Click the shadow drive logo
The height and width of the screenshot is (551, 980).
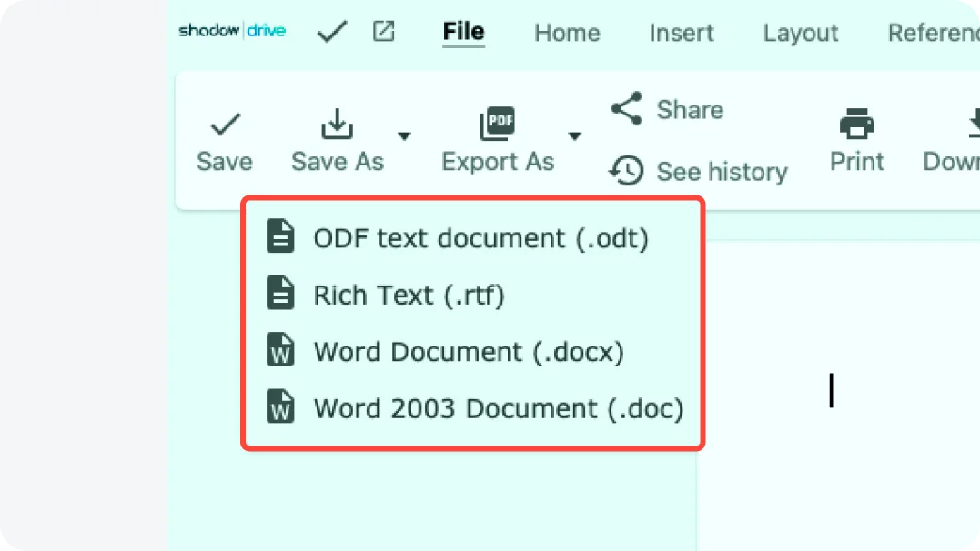pos(232,31)
